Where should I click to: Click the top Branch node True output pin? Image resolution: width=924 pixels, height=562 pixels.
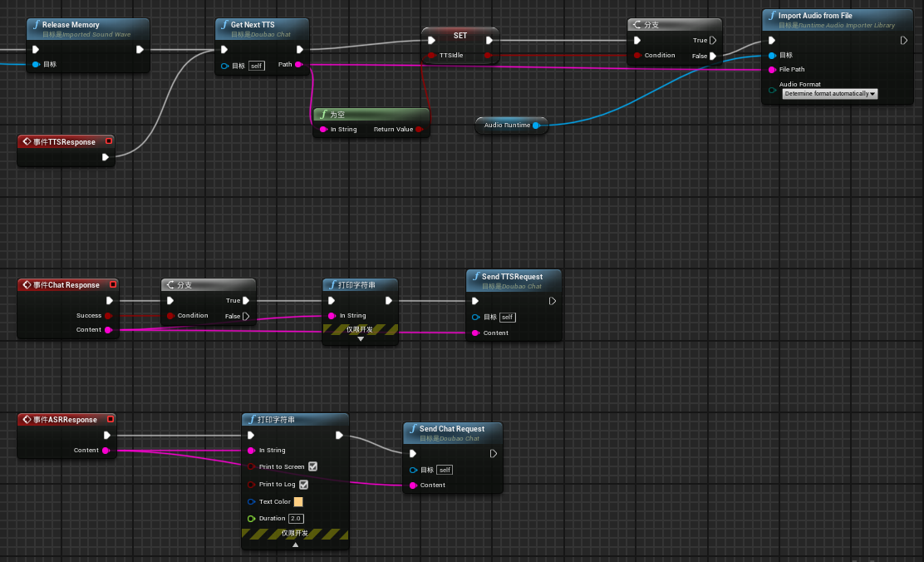pyautogui.click(x=713, y=40)
